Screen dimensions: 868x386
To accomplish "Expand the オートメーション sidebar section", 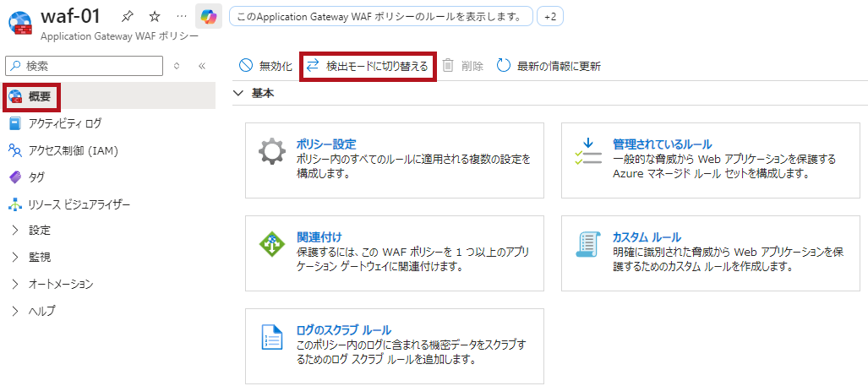I will coord(60,284).
